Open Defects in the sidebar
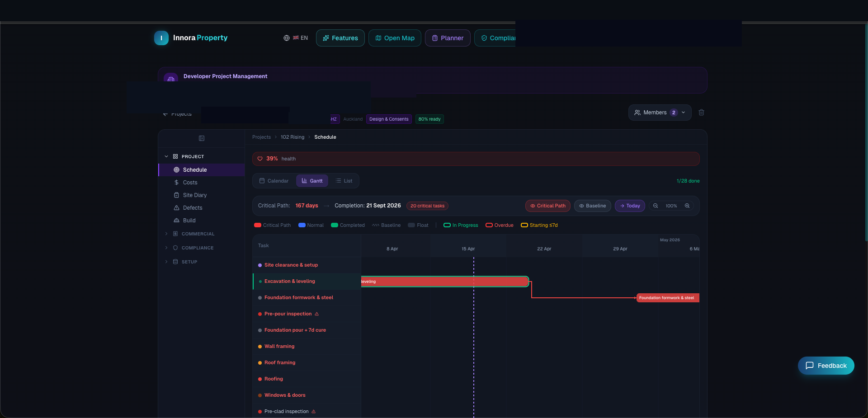The width and height of the screenshot is (868, 418). pyautogui.click(x=202, y=208)
